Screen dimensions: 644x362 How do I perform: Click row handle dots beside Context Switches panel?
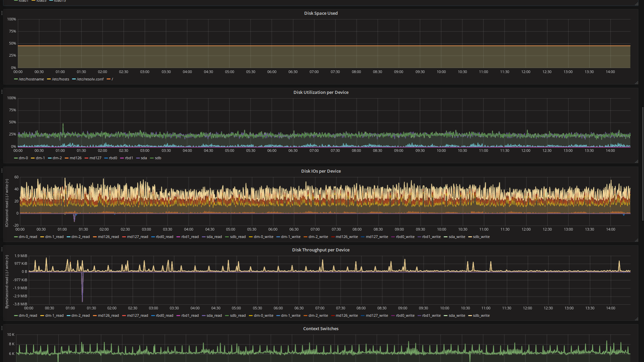pos(2,328)
